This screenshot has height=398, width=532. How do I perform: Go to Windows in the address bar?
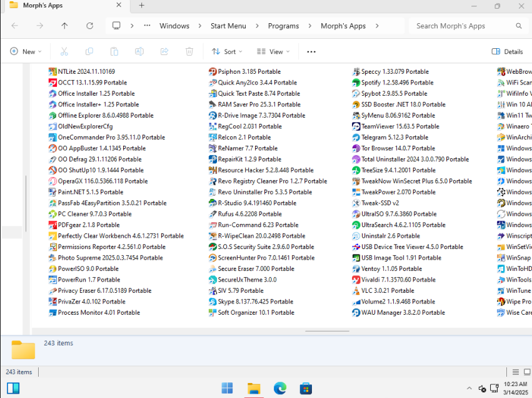point(174,26)
